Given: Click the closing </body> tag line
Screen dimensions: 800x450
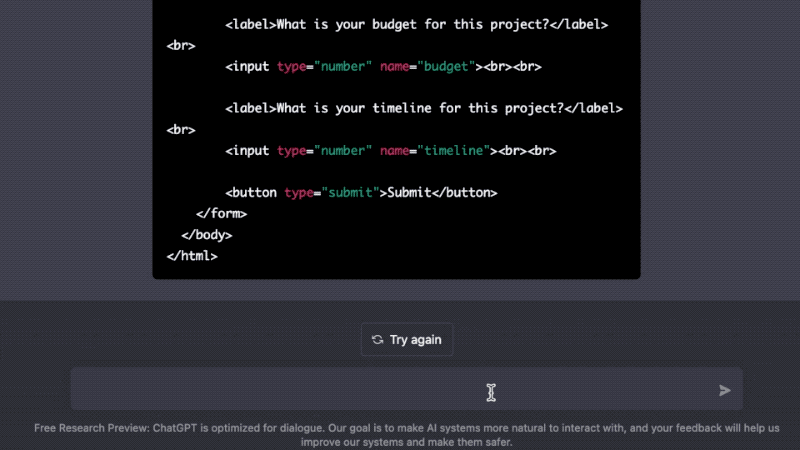Looking at the screenshot, I should tap(207, 235).
